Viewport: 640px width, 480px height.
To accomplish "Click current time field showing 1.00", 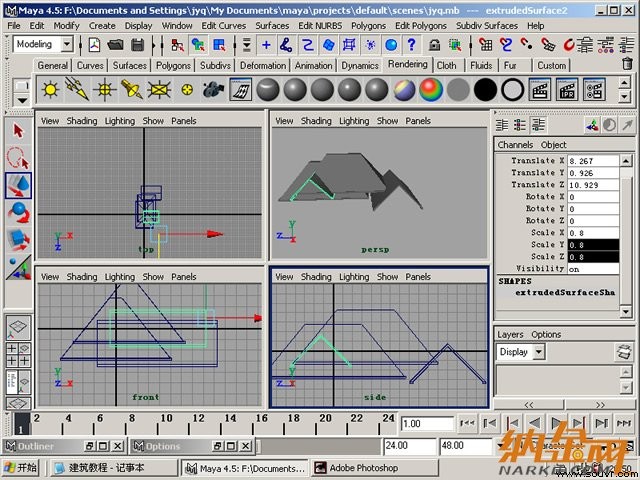I will [427, 424].
